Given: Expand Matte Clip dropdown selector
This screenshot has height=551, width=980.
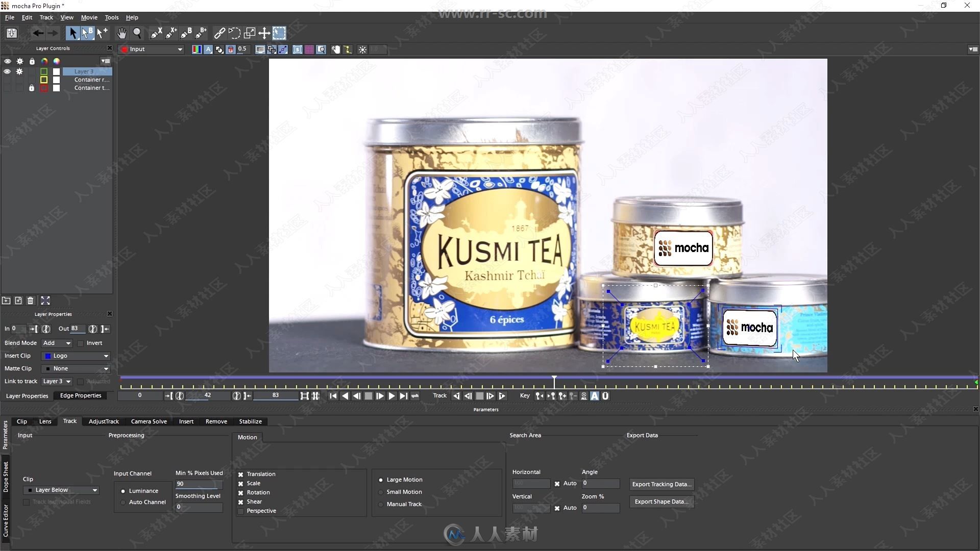Looking at the screenshot, I should (106, 368).
